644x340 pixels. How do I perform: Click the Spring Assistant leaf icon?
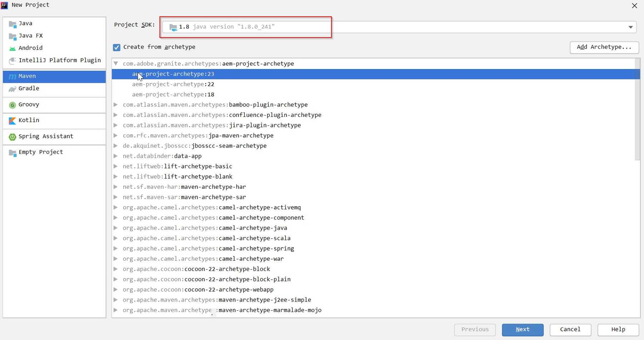[x=12, y=137]
